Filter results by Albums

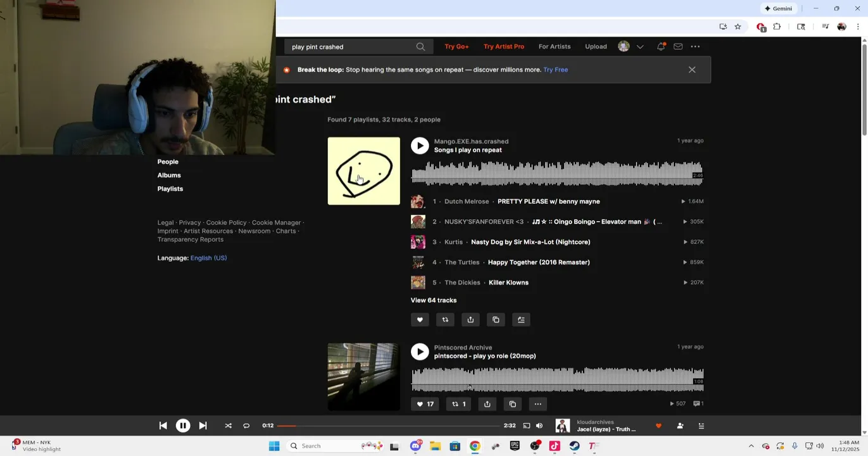pyautogui.click(x=169, y=175)
